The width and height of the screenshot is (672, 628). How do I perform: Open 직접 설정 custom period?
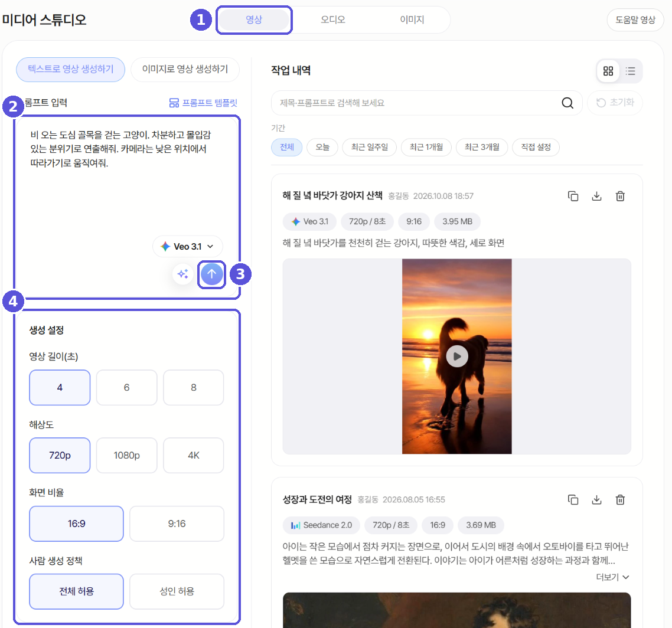point(536,148)
